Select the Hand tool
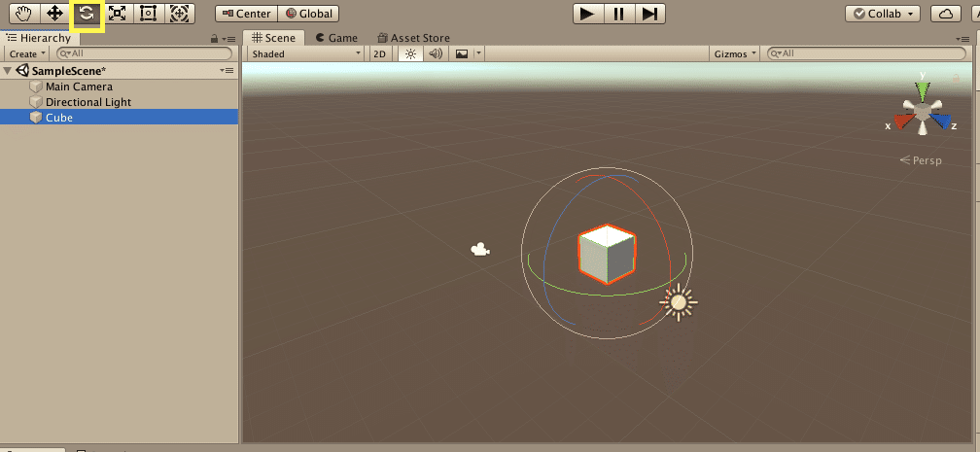The height and width of the screenshot is (452, 980). point(24,14)
